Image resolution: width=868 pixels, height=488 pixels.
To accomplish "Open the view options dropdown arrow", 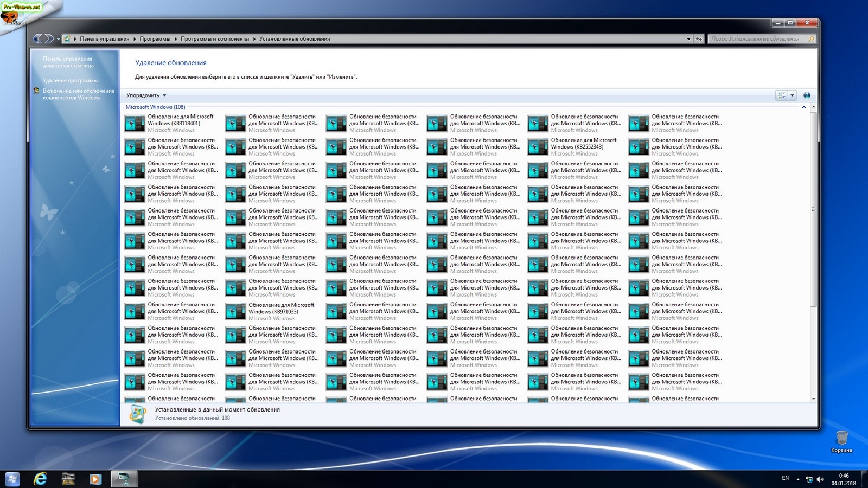I will 792,95.
